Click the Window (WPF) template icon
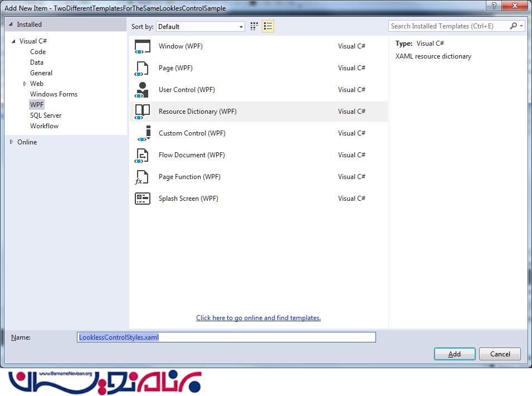The width and height of the screenshot is (532, 396). click(143, 47)
